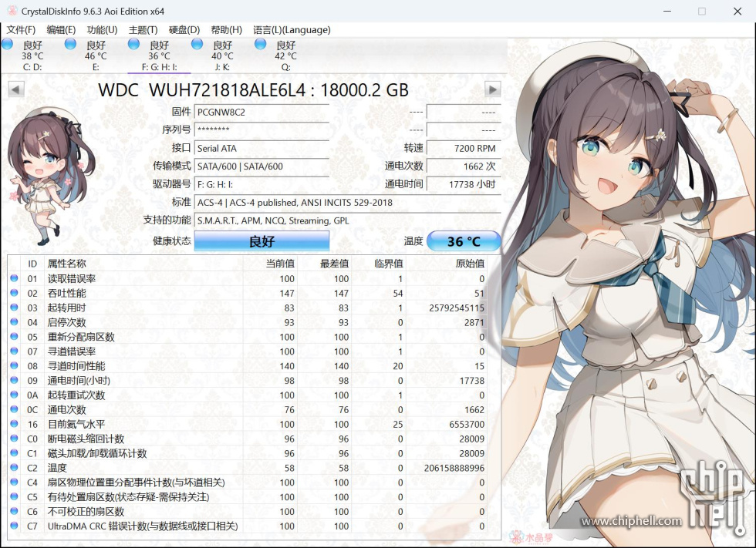Click the status dot for C2 温度
Screen dimensions: 756x548
14,467
